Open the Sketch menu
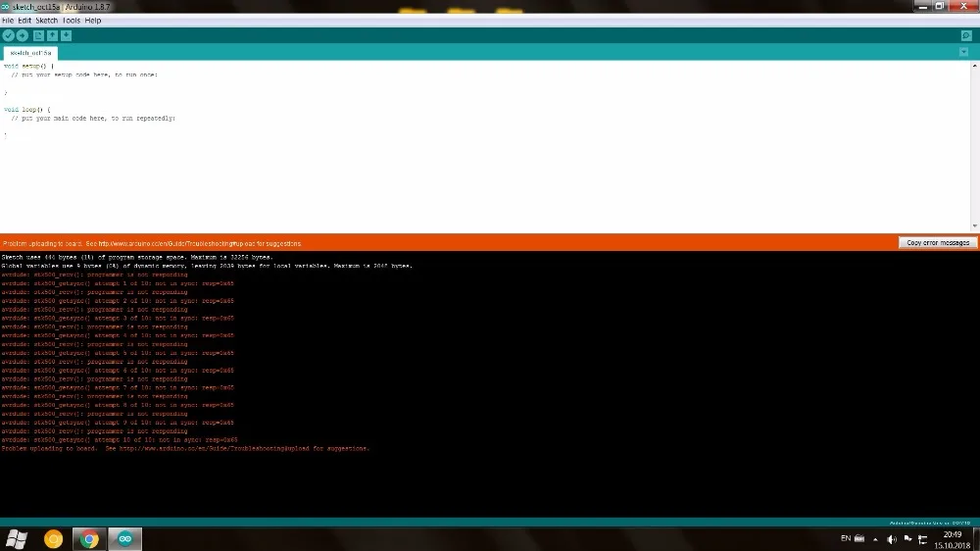Screen dimensions: 980x551 [x=47, y=20]
